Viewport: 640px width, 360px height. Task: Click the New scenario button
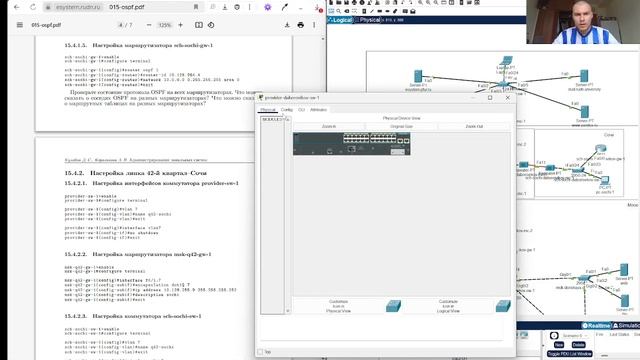pos(559,345)
